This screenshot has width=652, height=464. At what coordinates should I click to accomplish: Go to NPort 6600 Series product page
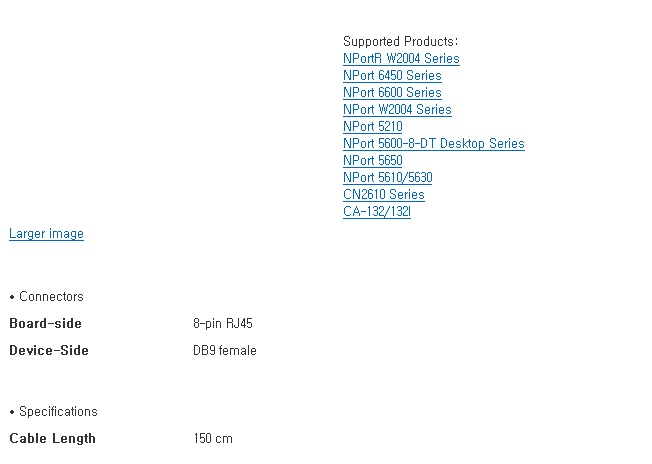[392, 93]
